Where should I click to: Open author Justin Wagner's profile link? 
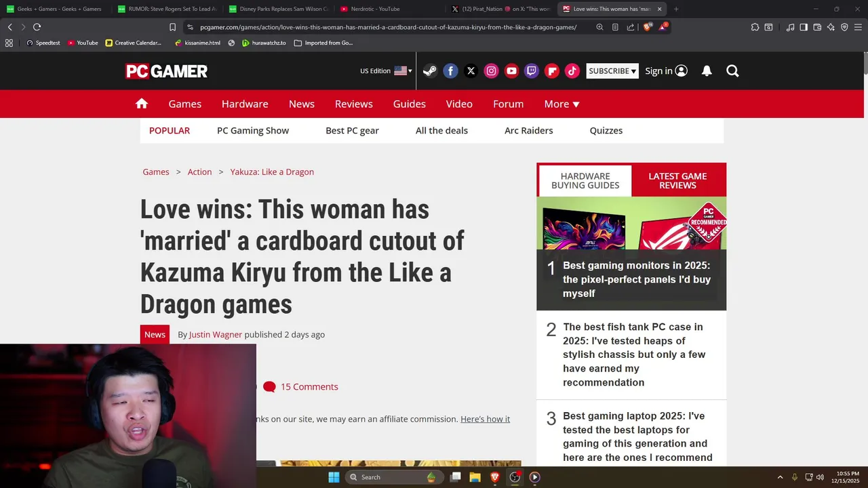click(216, 334)
